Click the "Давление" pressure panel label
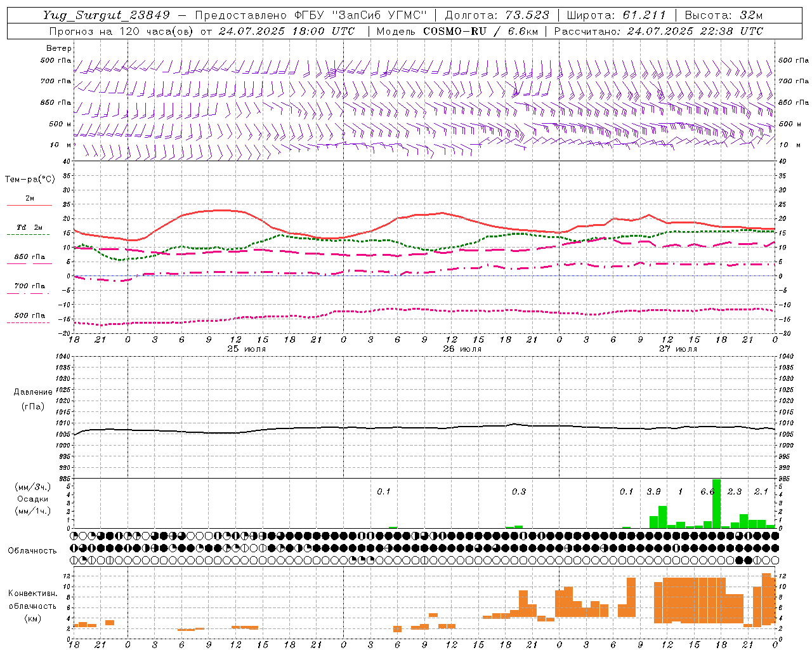The width and height of the screenshot is (812, 650). click(x=33, y=392)
